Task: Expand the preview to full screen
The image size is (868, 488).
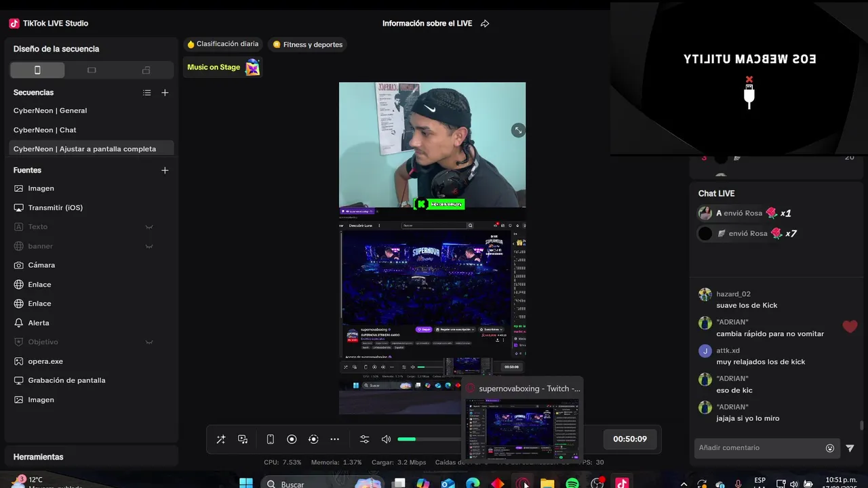Action: click(518, 130)
